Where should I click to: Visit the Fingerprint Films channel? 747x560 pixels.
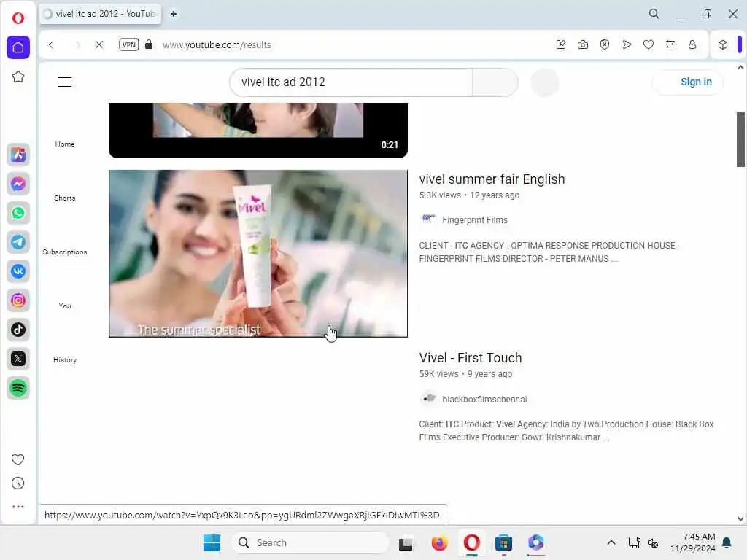pos(475,220)
